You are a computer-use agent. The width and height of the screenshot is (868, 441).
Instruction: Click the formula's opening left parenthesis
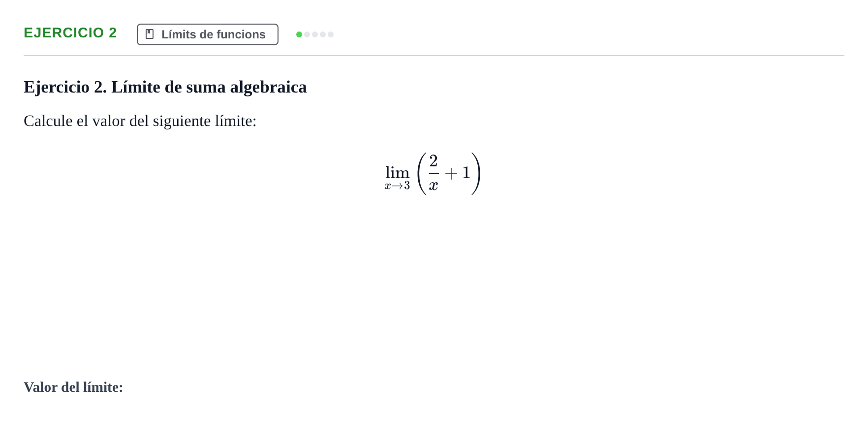click(421, 173)
